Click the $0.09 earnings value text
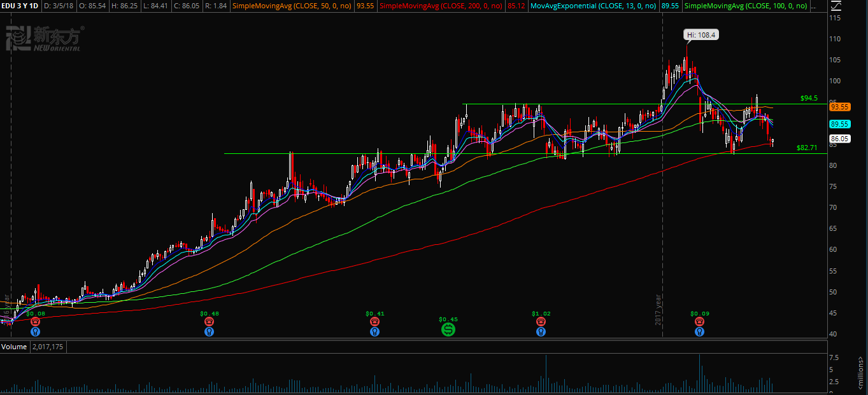 (x=699, y=314)
